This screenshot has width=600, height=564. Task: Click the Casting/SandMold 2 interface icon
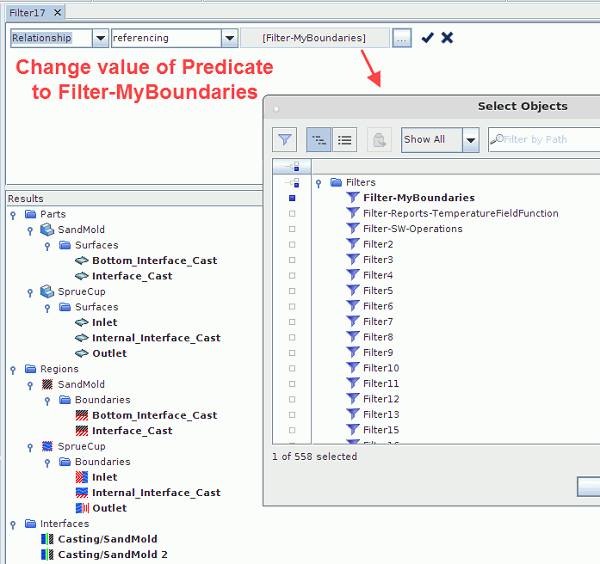(47, 554)
